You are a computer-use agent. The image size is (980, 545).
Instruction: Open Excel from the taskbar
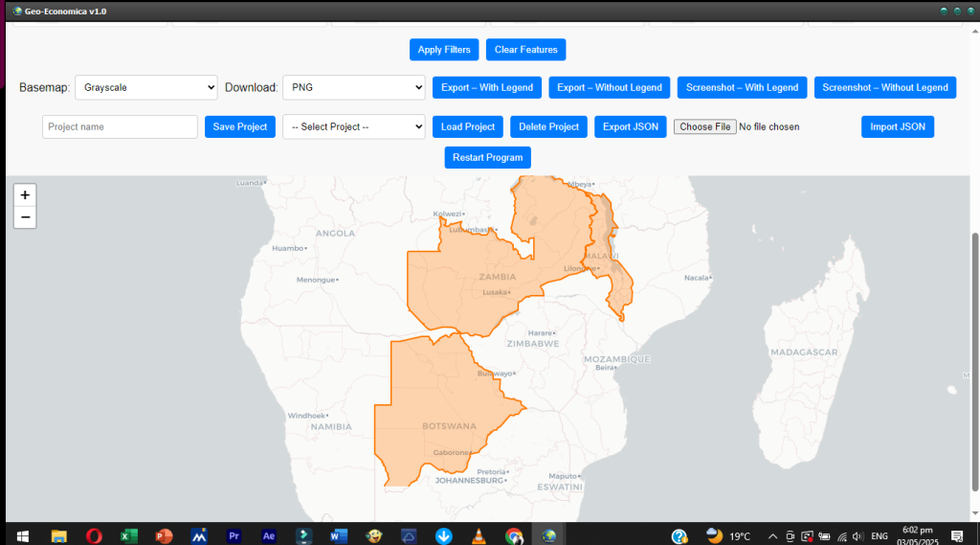(x=128, y=536)
